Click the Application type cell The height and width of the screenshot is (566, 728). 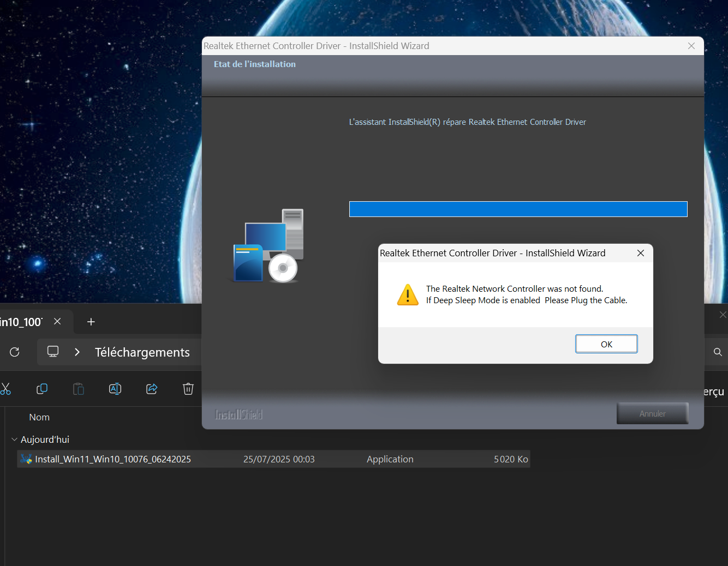pyautogui.click(x=390, y=459)
